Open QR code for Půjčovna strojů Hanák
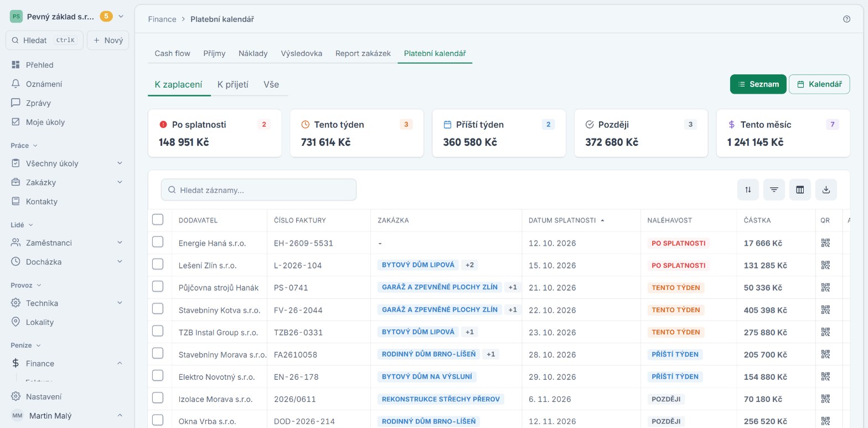Image resolution: width=868 pixels, height=428 pixels. pos(825,287)
